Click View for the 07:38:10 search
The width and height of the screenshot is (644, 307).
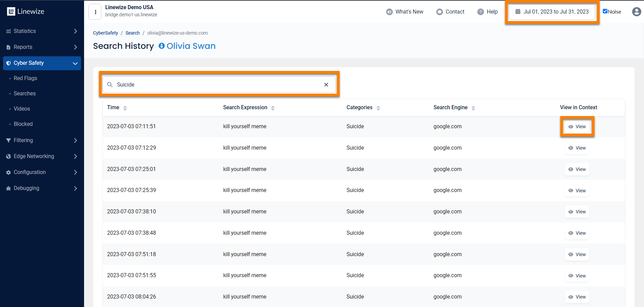tap(577, 212)
